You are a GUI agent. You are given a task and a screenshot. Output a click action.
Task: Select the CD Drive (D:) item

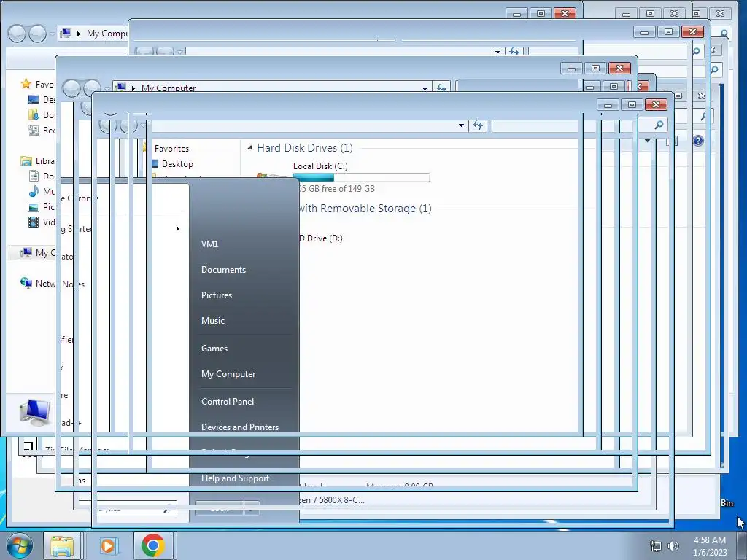tap(320, 238)
